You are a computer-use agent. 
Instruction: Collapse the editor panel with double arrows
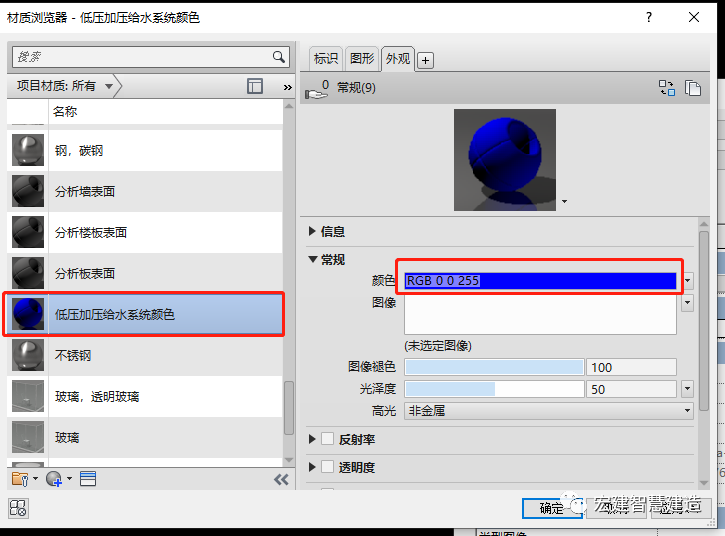(x=281, y=480)
